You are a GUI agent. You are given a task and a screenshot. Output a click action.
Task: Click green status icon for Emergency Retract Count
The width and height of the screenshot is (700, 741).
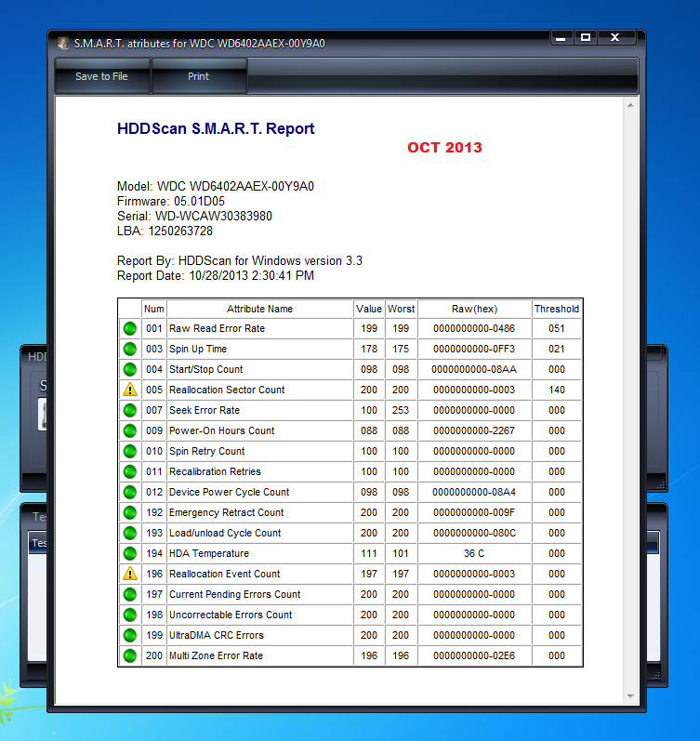(x=130, y=512)
